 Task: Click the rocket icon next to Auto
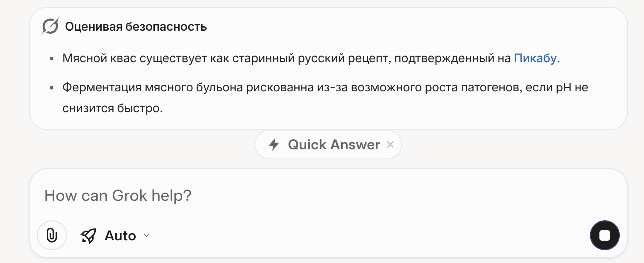(x=88, y=236)
